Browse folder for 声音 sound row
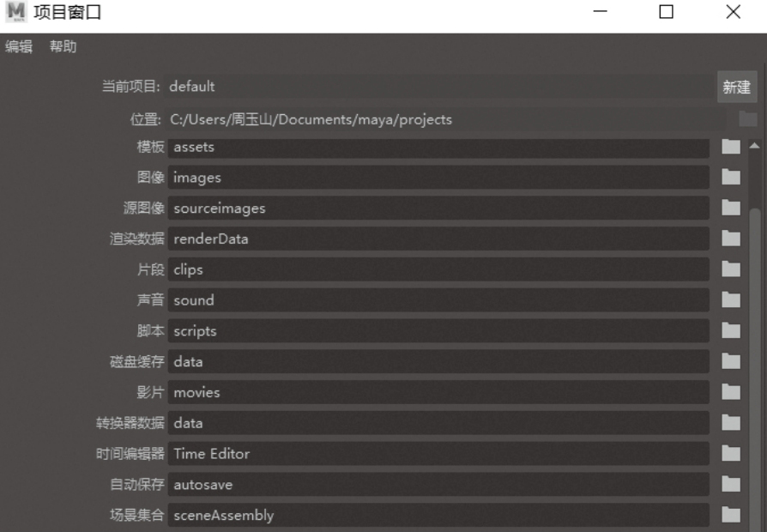Screen dimensions: 767x532 tap(731, 300)
